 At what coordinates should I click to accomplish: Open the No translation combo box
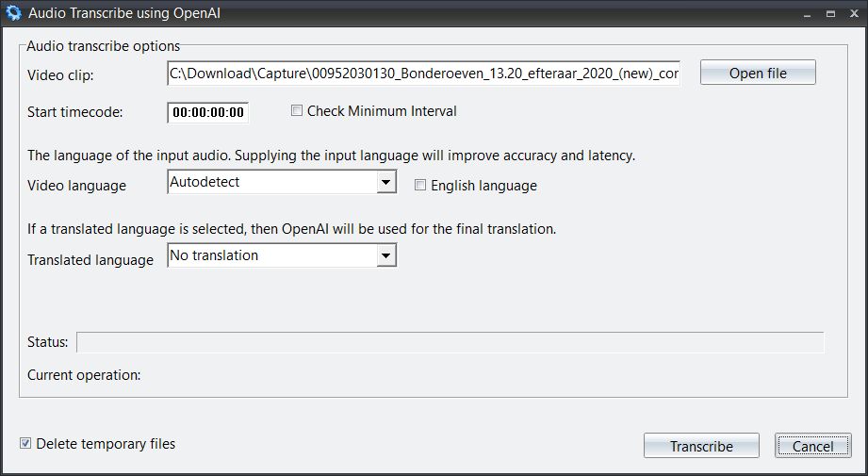tap(282, 255)
